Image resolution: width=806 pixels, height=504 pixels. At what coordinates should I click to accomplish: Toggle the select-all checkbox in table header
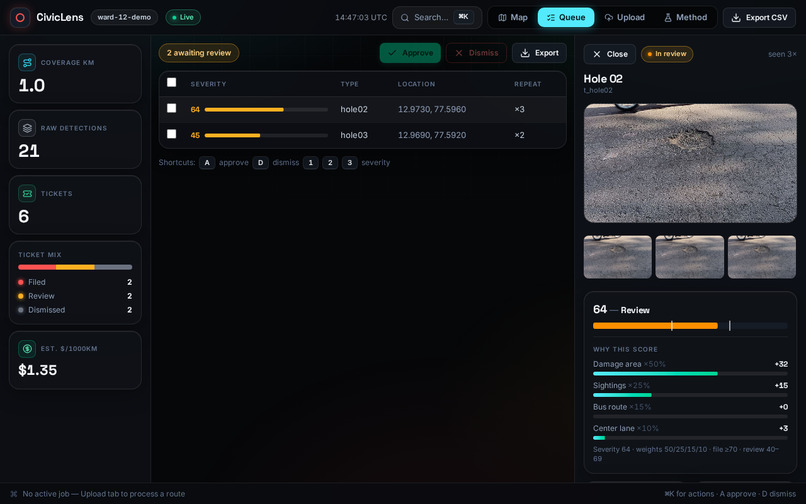[x=172, y=82]
